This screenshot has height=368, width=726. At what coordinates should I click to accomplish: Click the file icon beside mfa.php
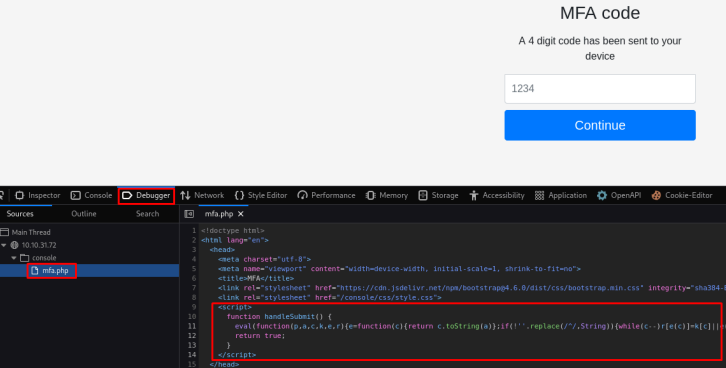click(x=35, y=271)
